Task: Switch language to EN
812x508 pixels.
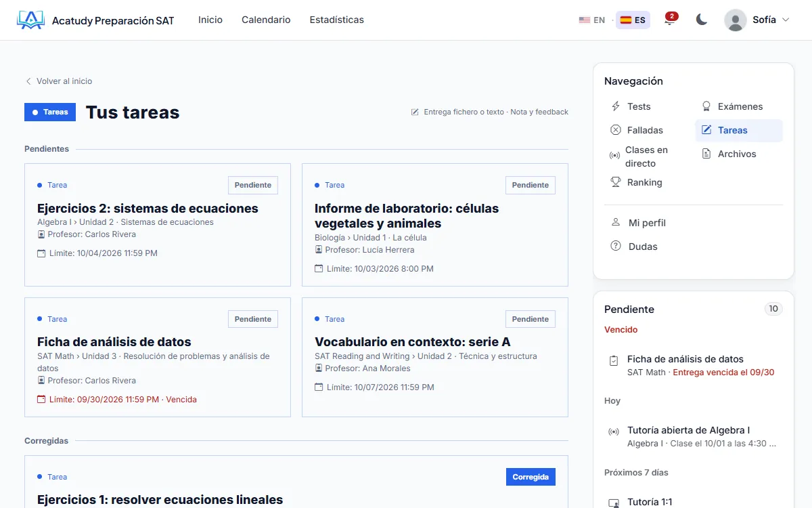Action: [x=592, y=20]
